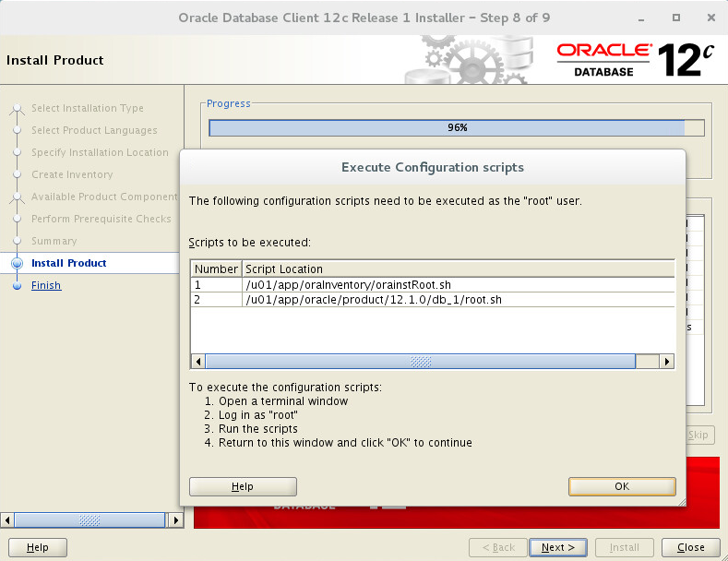728x561 pixels.
Task: Click scripts table scrollbar left arrow
Action: click(x=198, y=362)
